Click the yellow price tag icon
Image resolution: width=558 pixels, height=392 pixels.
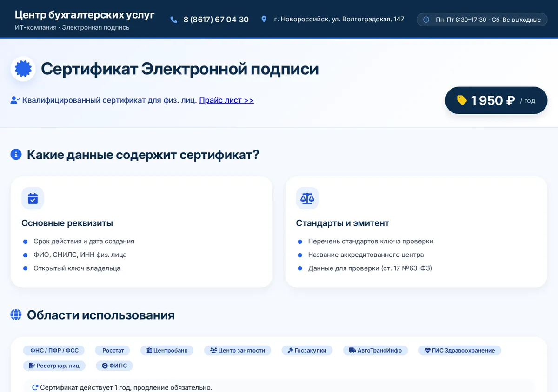point(462,100)
